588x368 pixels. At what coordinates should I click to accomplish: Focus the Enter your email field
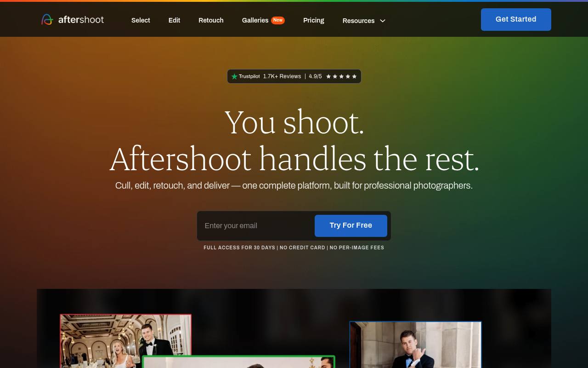pyautogui.click(x=256, y=225)
